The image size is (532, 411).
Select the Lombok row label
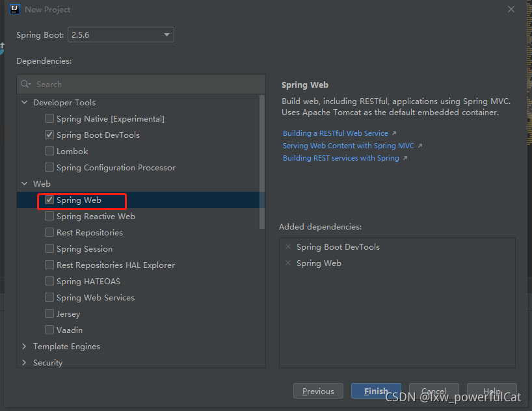[x=72, y=151]
